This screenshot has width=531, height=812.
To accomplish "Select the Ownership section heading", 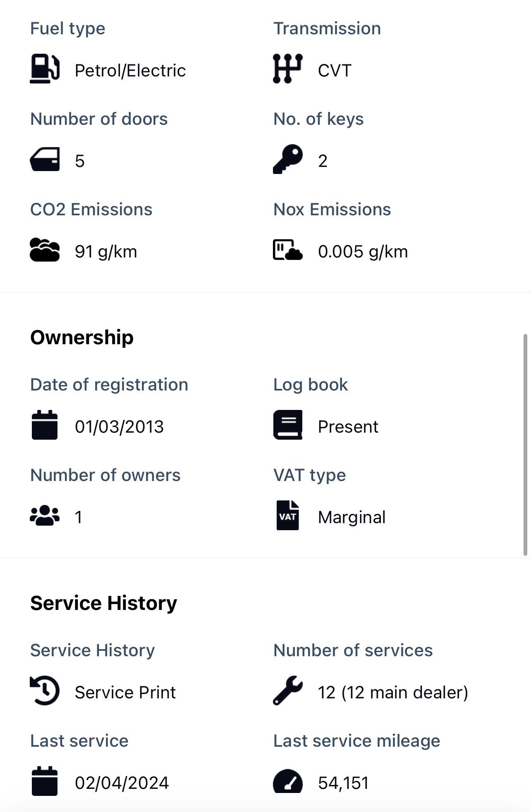I will tap(82, 337).
